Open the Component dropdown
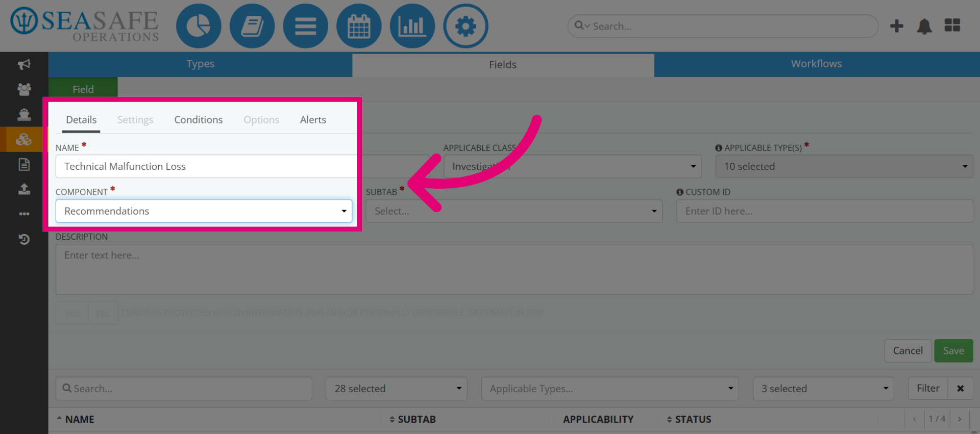Screen dimensions: 980x434 (204, 211)
